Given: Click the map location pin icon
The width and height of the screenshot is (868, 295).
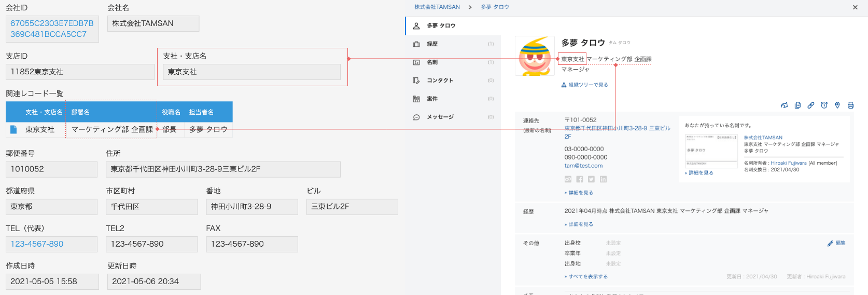Looking at the screenshot, I should pos(837,105).
